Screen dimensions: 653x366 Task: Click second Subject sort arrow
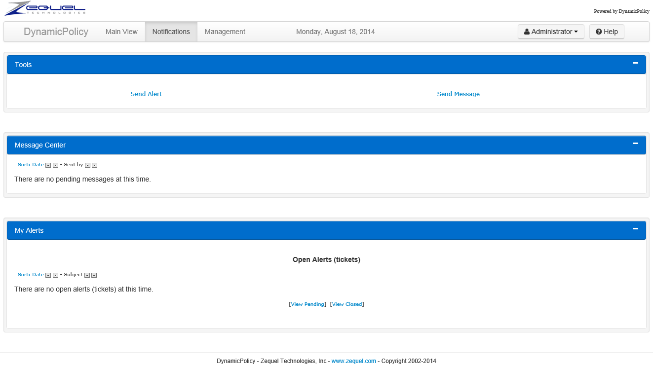click(x=94, y=275)
